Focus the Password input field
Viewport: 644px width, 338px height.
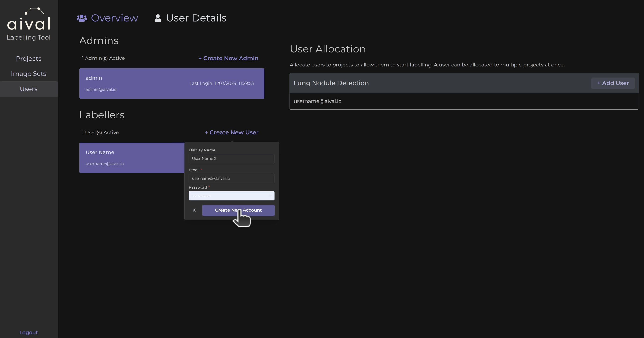coord(232,196)
